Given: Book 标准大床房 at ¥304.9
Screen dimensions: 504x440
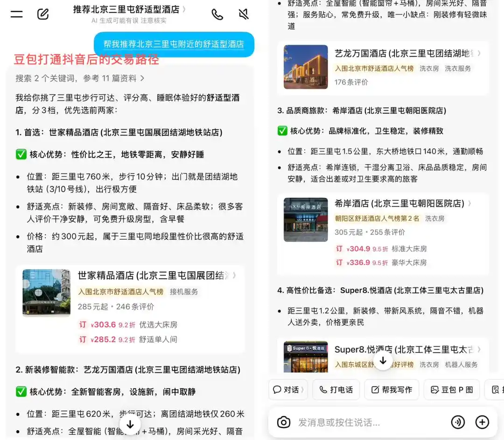Looking at the screenshot, I should click(382, 249).
